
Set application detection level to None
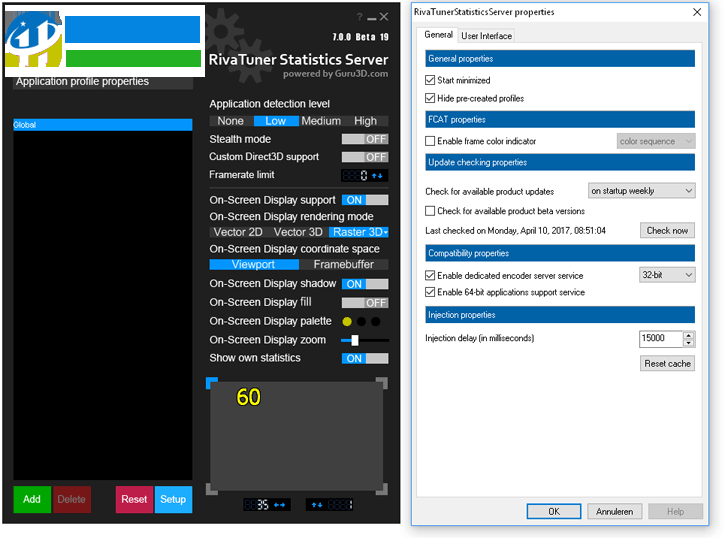pos(231,121)
